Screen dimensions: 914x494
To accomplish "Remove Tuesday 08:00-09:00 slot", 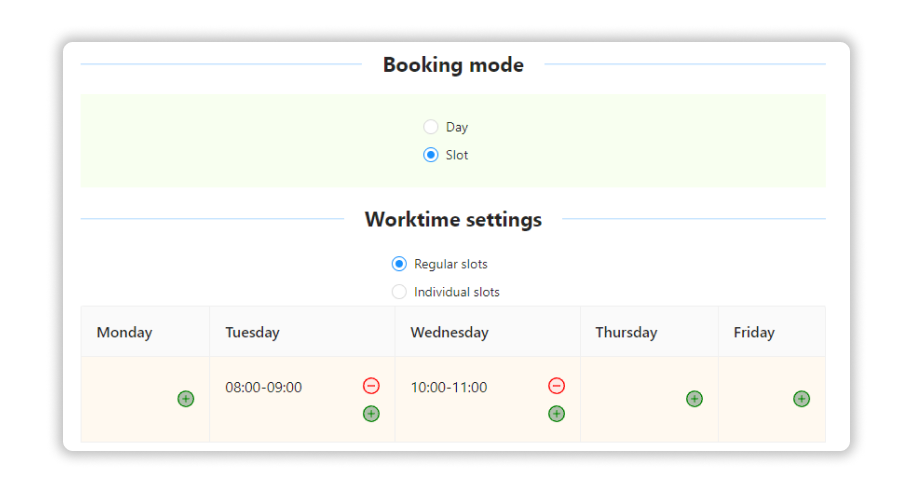I will click(371, 386).
